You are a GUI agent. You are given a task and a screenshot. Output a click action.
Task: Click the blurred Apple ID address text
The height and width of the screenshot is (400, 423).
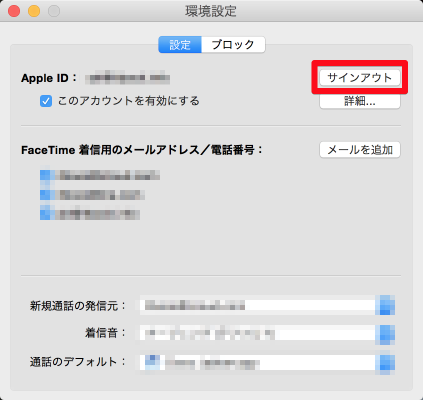pyautogui.click(x=127, y=78)
